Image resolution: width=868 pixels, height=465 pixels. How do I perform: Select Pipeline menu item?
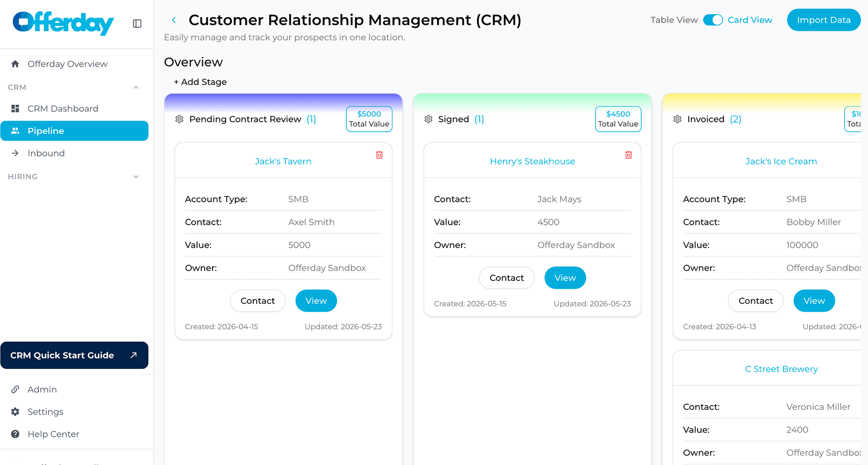click(x=74, y=131)
